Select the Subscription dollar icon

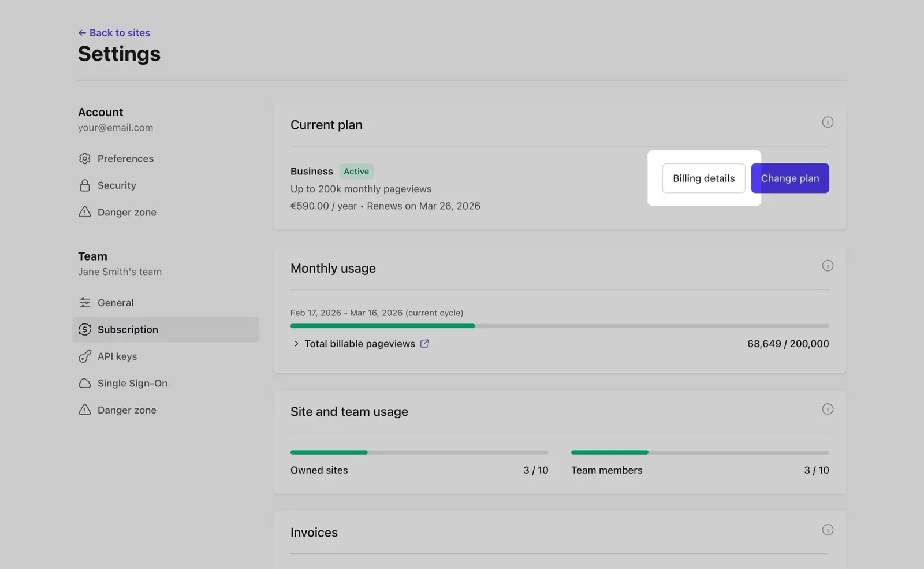[84, 329]
